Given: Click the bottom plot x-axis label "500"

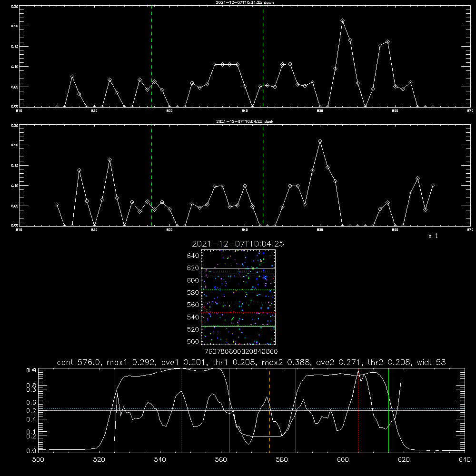Looking at the screenshot, I should 38,460.
